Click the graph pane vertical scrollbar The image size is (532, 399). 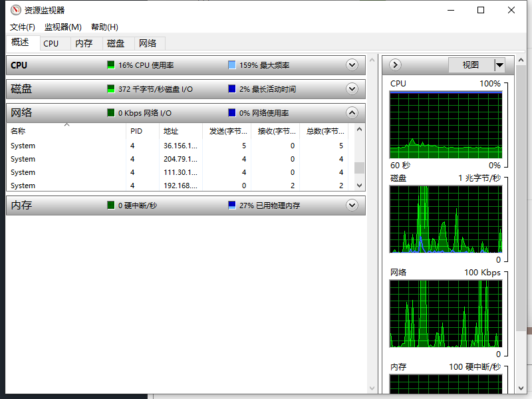tap(521, 199)
